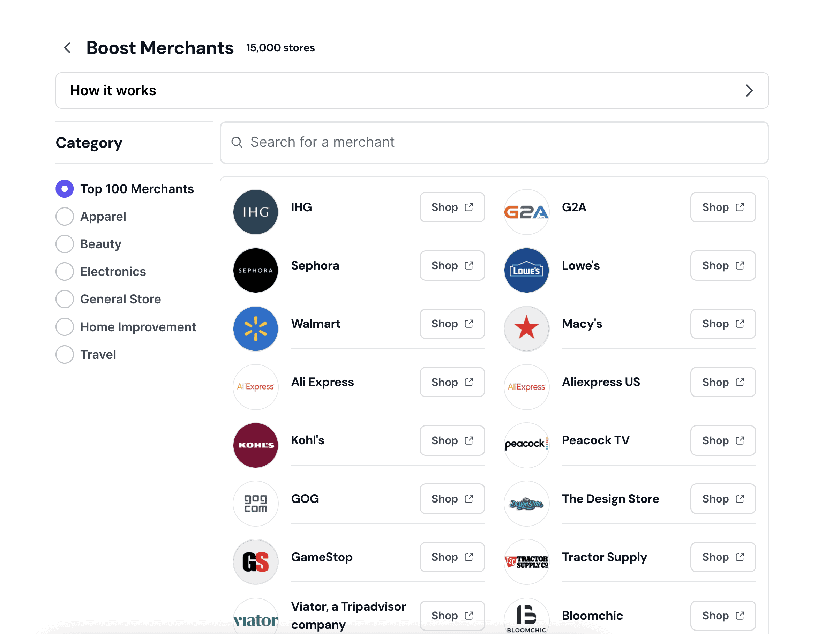Click the Kohl's maroon logo
This screenshot has height=634, width=840.
(255, 445)
